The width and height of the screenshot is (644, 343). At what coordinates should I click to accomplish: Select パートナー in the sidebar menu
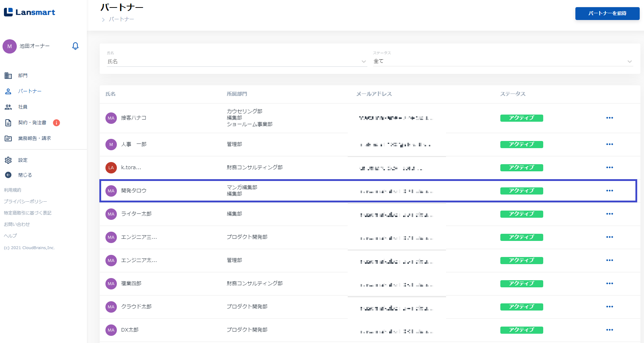30,91
